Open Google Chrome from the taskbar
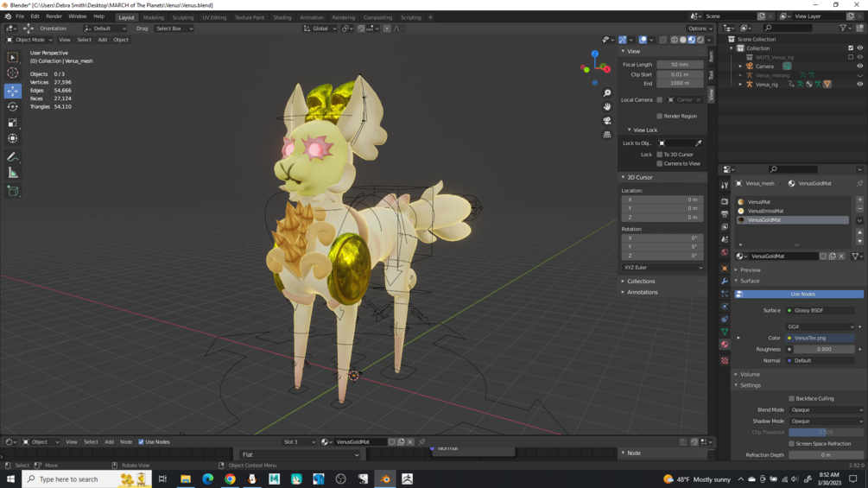The height and width of the screenshot is (488, 868). pyautogui.click(x=230, y=479)
